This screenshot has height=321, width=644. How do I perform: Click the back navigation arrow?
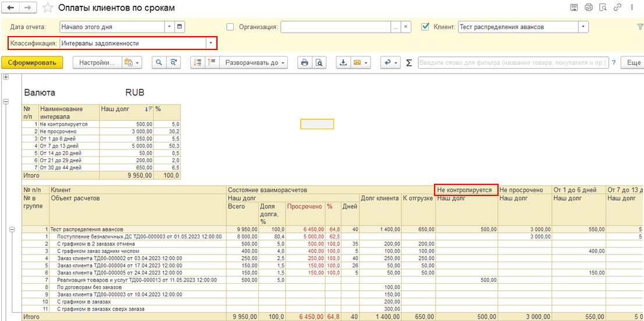(x=12, y=8)
